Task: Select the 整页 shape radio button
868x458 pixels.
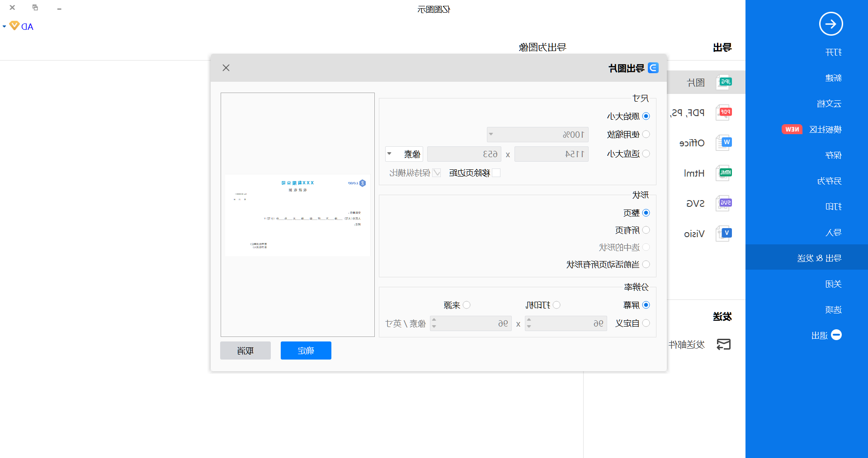Action: pos(646,213)
